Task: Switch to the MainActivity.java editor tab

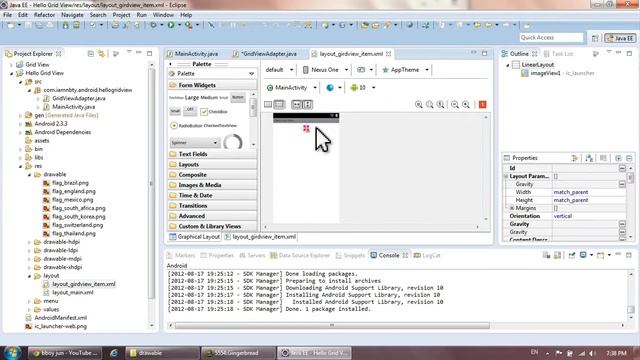Action: point(196,54)
